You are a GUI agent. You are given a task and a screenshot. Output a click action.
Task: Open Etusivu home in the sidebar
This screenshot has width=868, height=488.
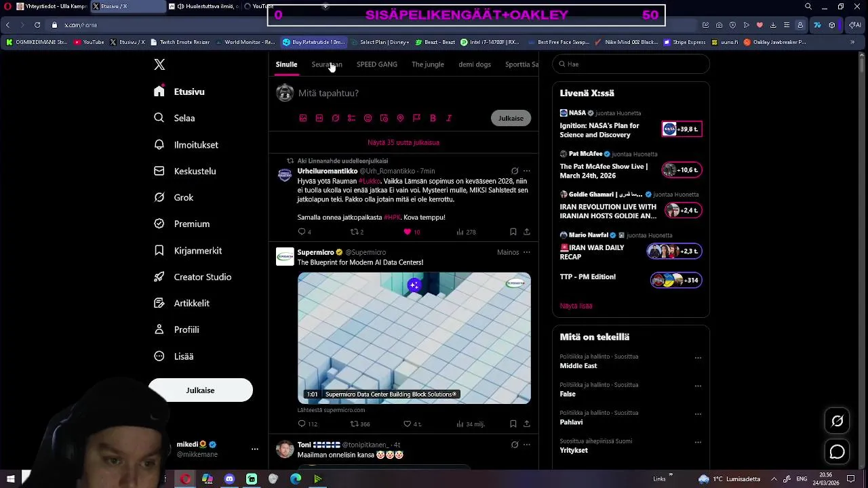point(180,91)
